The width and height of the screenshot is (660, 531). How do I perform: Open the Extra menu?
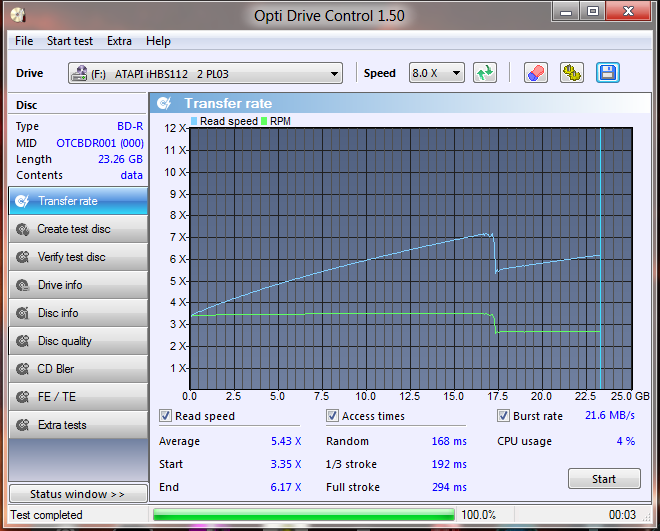point(119,41)
